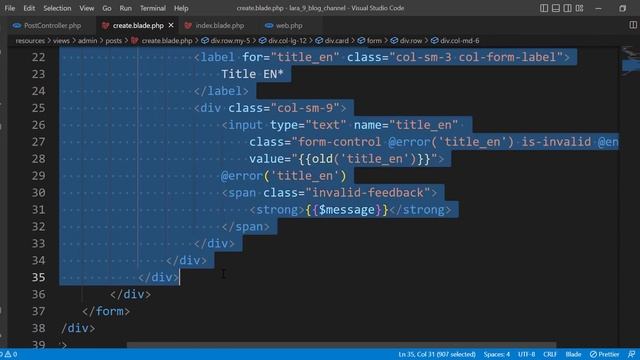The height and width of the screenshot is (360, 640).
Task: Open the Selection menu
Action: click(57, 8)
